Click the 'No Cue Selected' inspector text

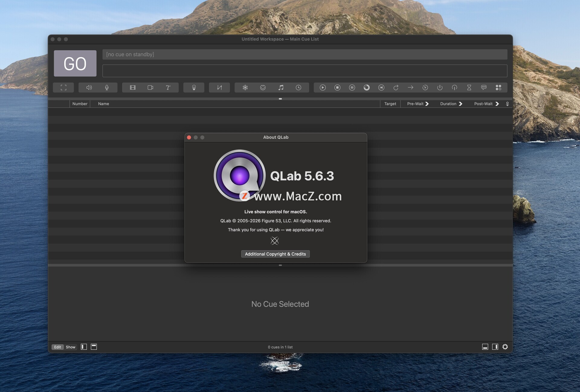pyautogui.click(x=280, y=304)
